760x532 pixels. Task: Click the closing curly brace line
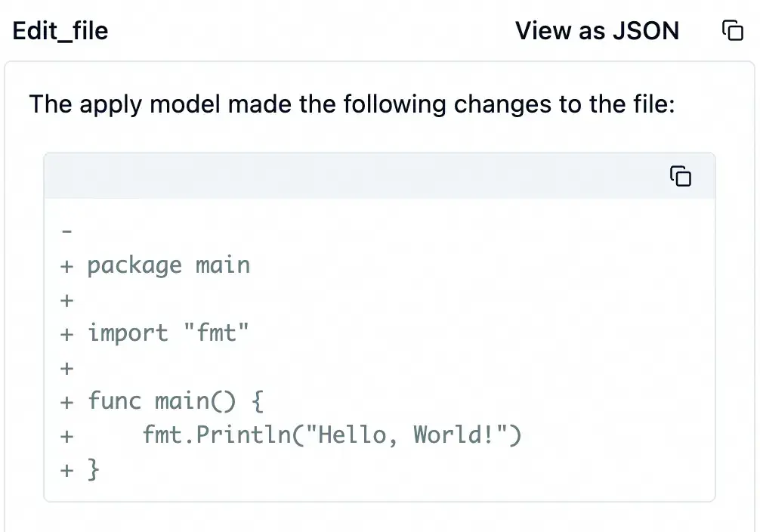click(94, 469)
